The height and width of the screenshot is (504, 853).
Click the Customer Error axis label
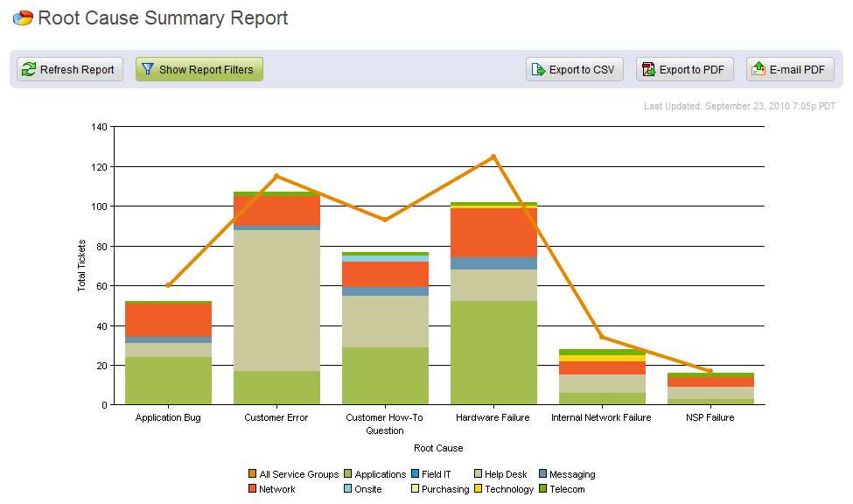tap(276, 417)
